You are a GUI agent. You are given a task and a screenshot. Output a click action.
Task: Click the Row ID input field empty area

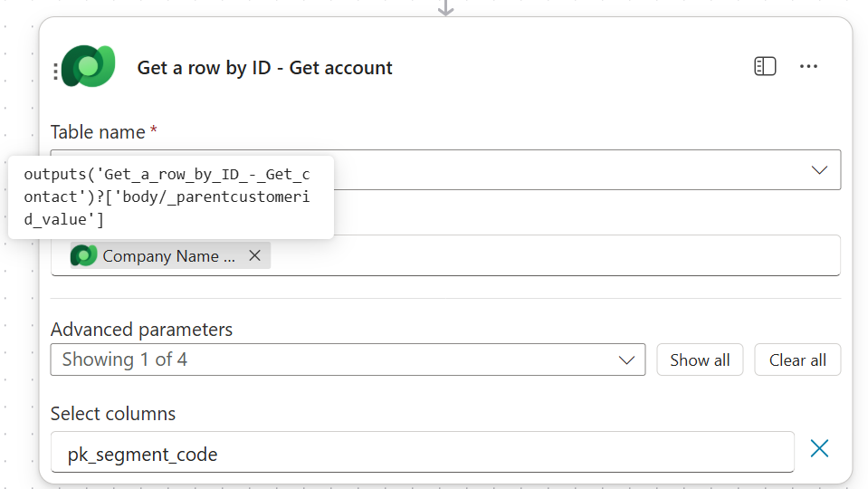(x=552, y=256)
